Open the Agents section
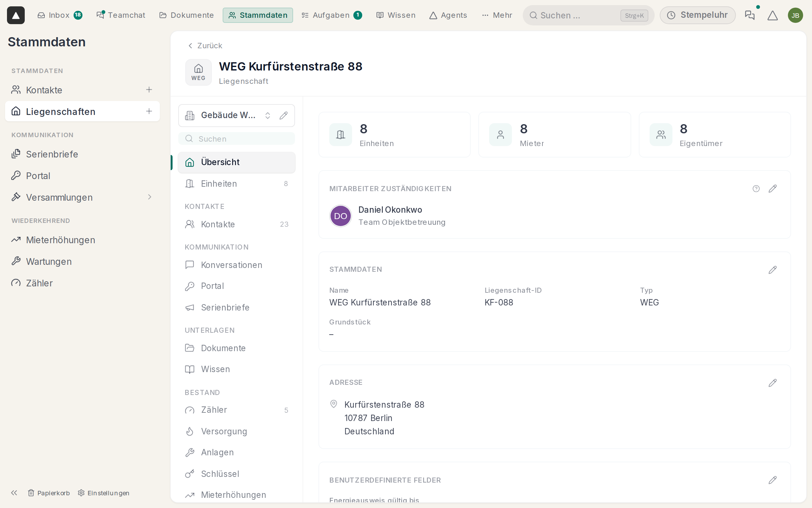Screen dimensions: 812x508 (x=448, y=15)
